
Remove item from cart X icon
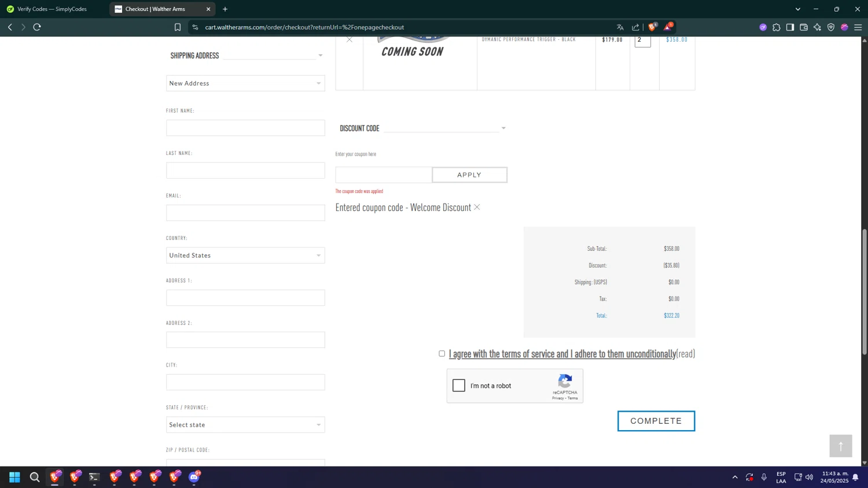pyautogui.click(x=349, y=39)
